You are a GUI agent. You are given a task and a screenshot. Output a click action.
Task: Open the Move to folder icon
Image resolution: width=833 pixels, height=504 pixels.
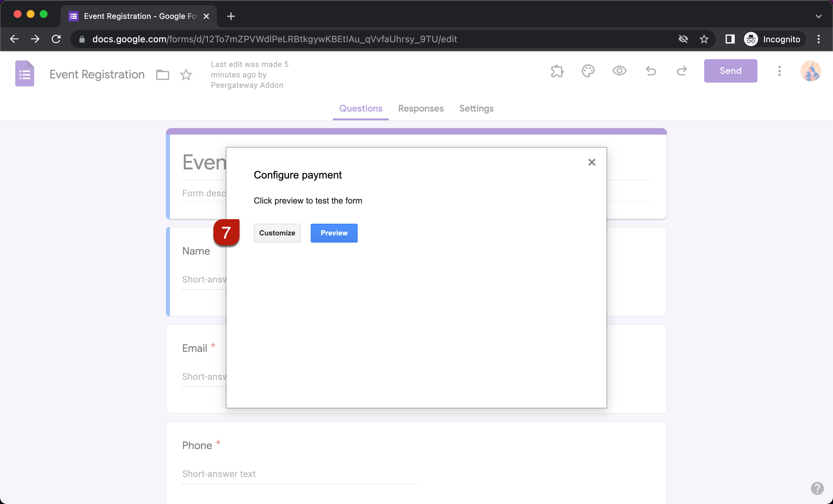[162, 75]
